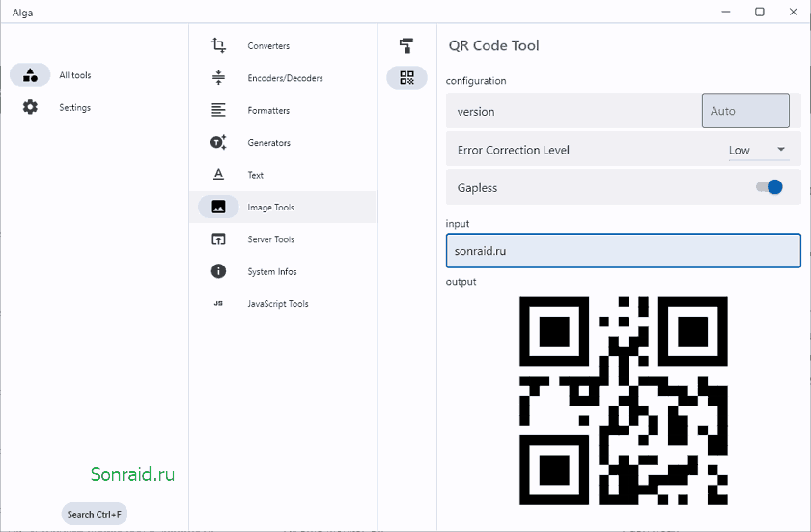
Task: Click the Encoders/Decoders compress icon
Action: click(x=218, y=77)
